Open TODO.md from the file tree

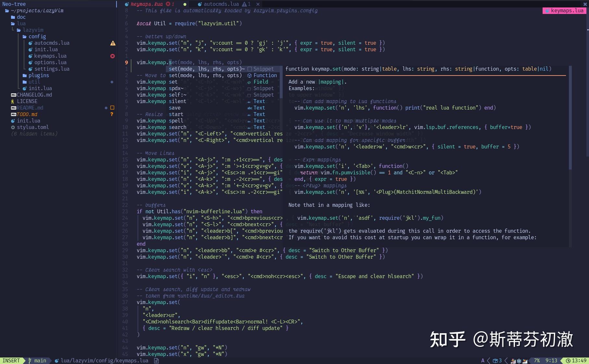click(27, 114)
